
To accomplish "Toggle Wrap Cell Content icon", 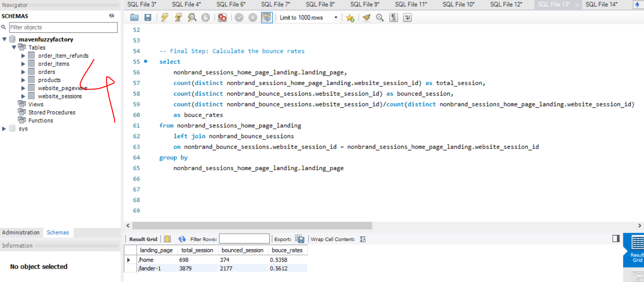I will click(x=363, y=239).
